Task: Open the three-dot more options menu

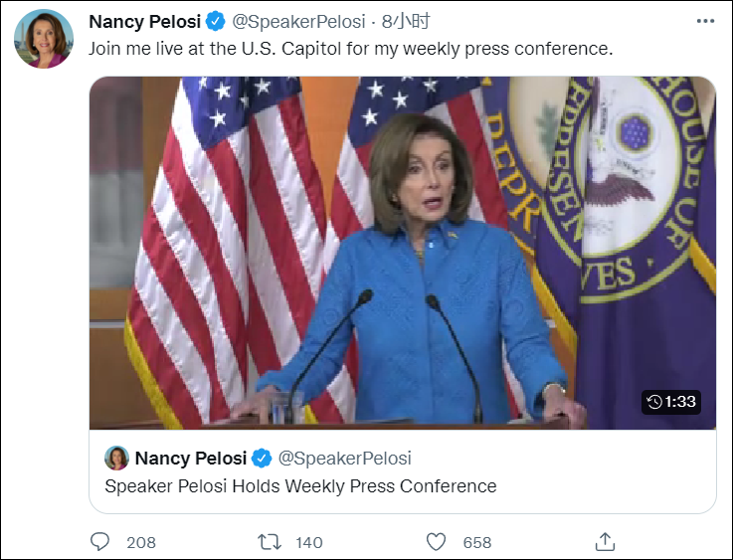Action: 704,22
